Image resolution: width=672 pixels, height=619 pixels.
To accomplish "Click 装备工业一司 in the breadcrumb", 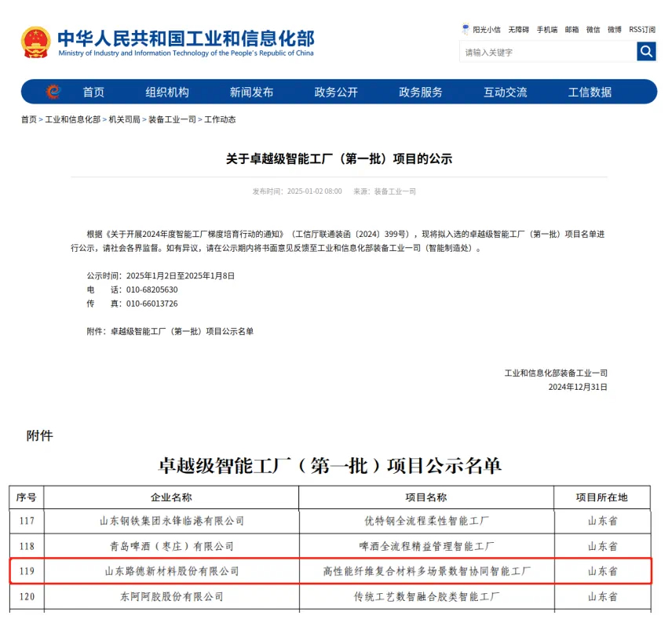I will [172, 119].
